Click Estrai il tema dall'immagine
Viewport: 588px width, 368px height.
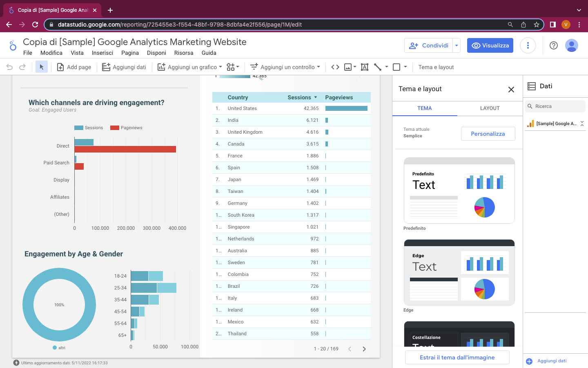click(x=457, y=357)
